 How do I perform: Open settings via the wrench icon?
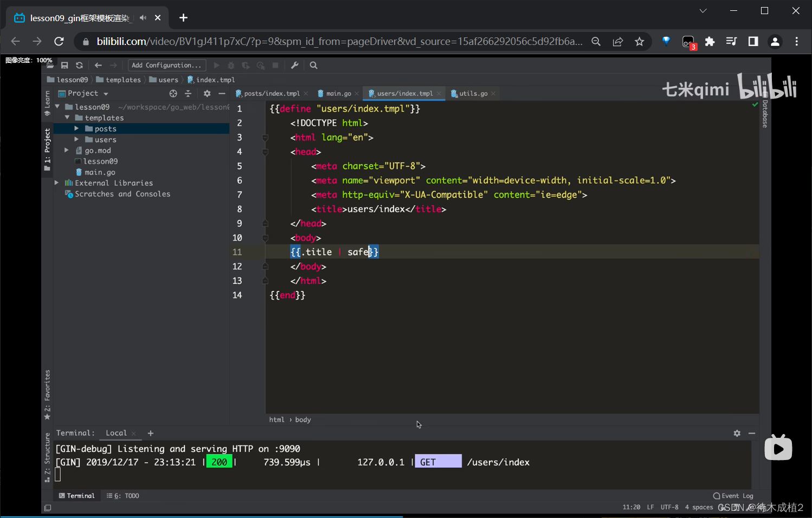pyautogui.click(x=295, y=66)
